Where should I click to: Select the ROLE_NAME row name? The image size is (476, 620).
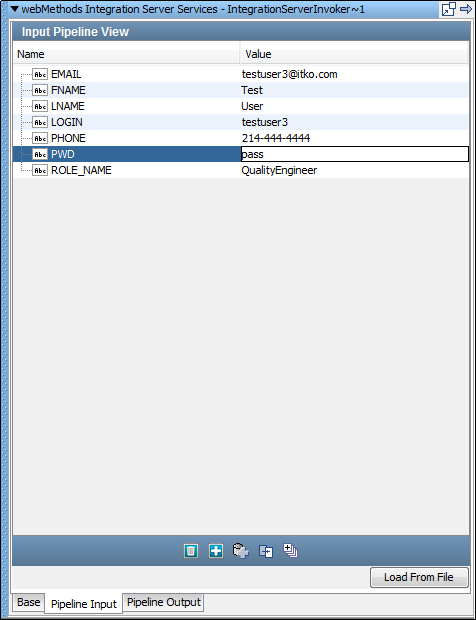[x=81, y=170]
